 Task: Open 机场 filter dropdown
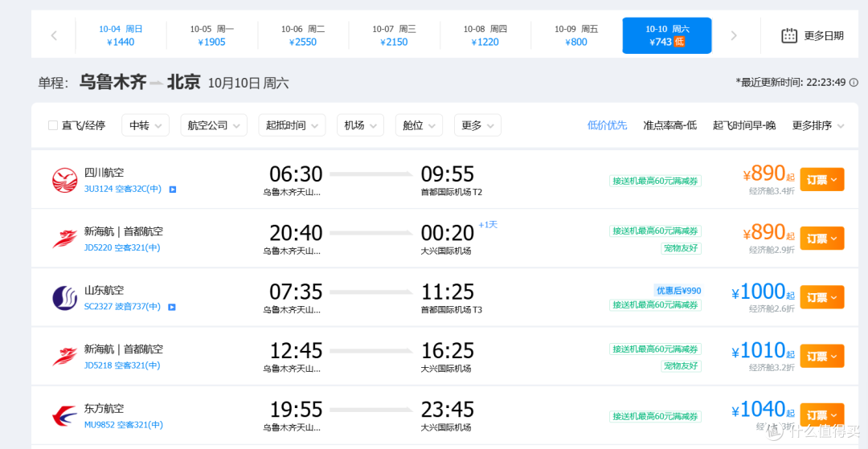[360, 125]
